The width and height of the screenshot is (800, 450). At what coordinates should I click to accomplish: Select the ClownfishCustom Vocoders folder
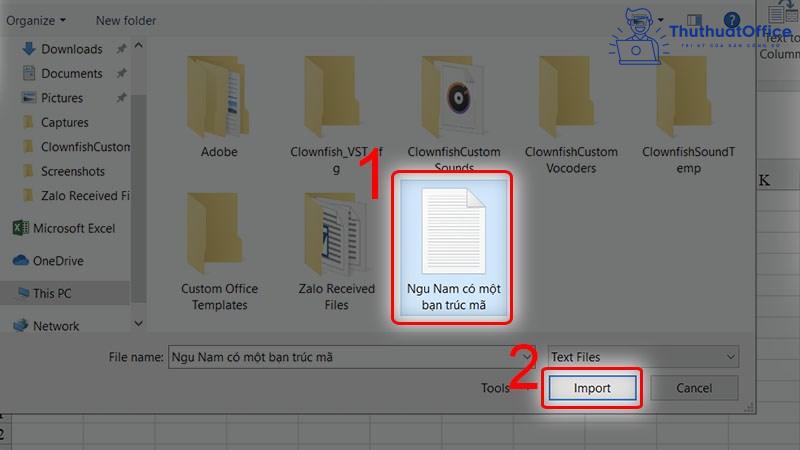tap(571, 115)
